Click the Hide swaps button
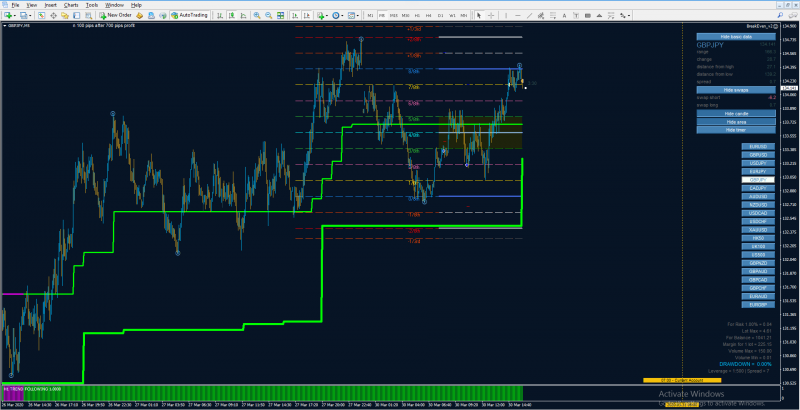The width and height of the screenshot is (800, 410). pyautogui.click(x=736, y=90)
